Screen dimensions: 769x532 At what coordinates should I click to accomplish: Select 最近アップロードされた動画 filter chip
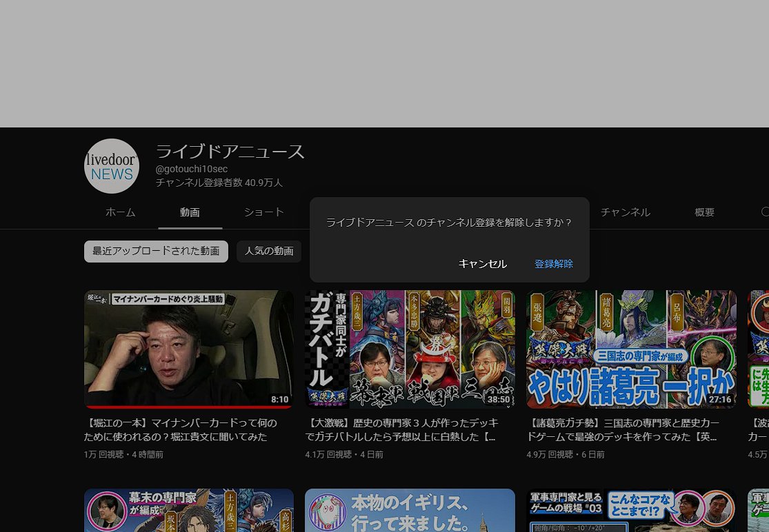(156, 252)
